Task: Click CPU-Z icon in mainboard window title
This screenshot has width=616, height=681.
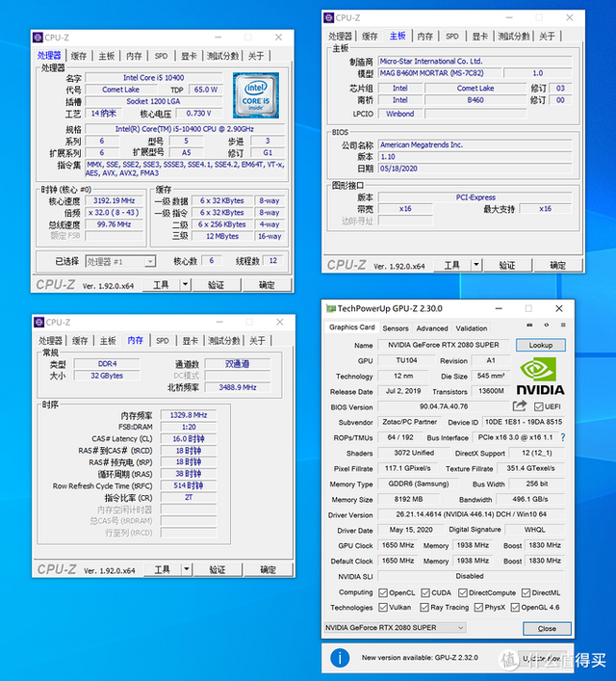Action: [329, 17]
